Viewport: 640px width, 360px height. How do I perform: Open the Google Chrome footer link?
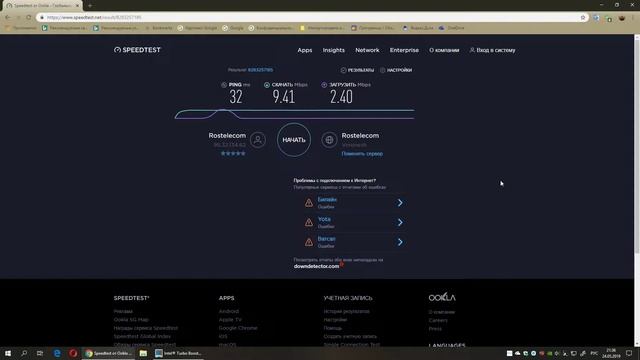(x=238, y=328)
